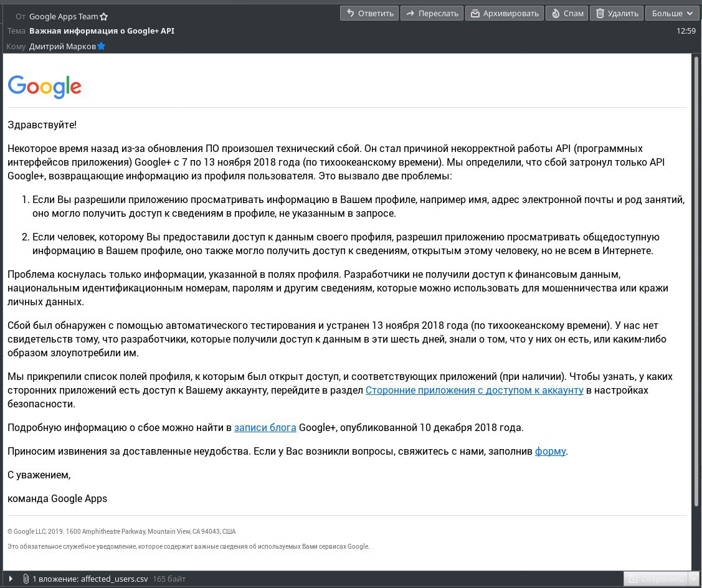702x588 pixels.
Task: Click the paperclip attachment icon
Action: coord(26,579)
